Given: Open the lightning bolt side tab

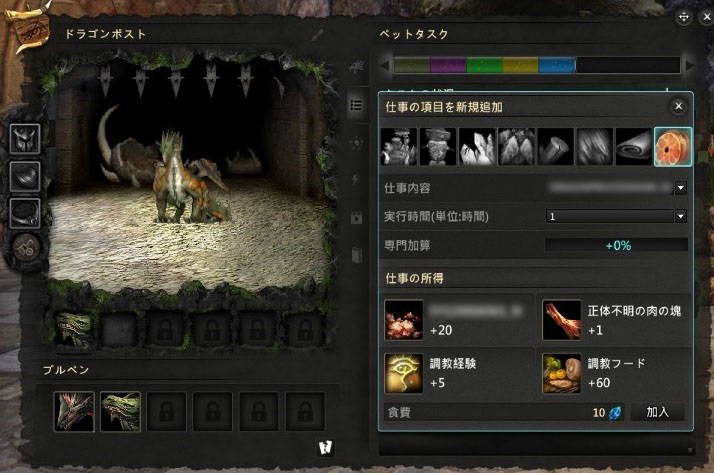Looking at the screenshot, I should tap(356, 180).
